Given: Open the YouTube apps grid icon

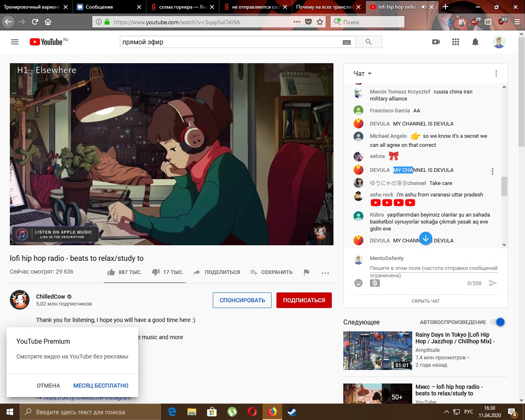Looking at the screenshot, I should click(456, 42).
